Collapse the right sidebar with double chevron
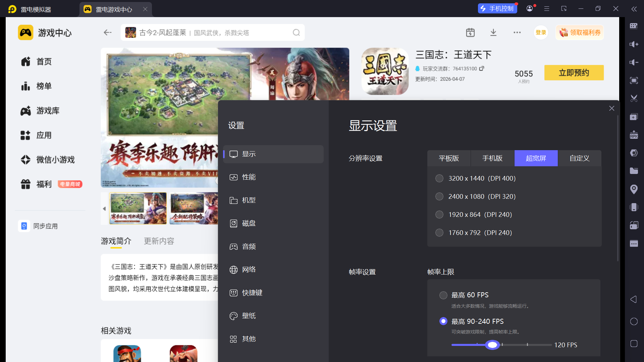Image resolution: width=644 pixels, height=362 pixels. tap(634, 9)
